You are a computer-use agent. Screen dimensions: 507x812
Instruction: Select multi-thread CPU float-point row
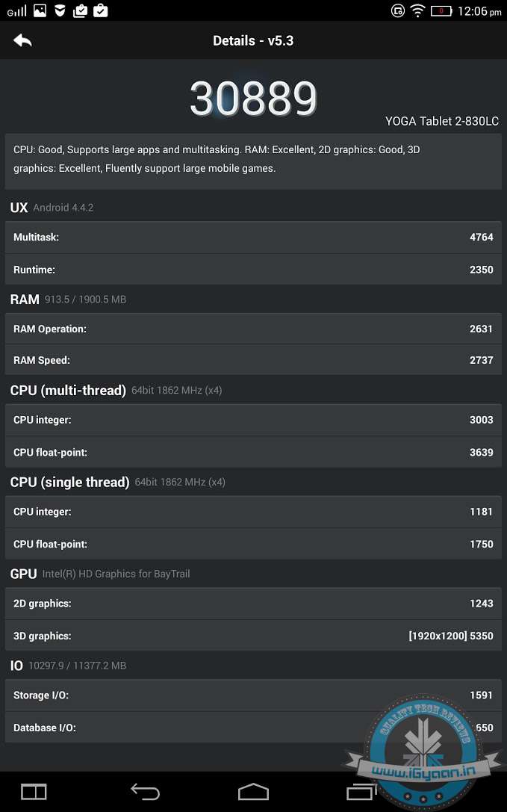pos(253,452)
